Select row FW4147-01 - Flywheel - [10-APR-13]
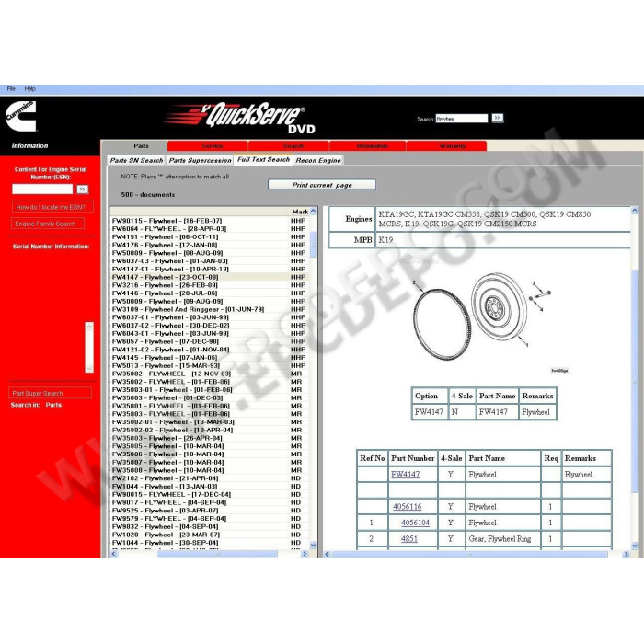This screenshot has width=644, height=644. pos(210,269)
